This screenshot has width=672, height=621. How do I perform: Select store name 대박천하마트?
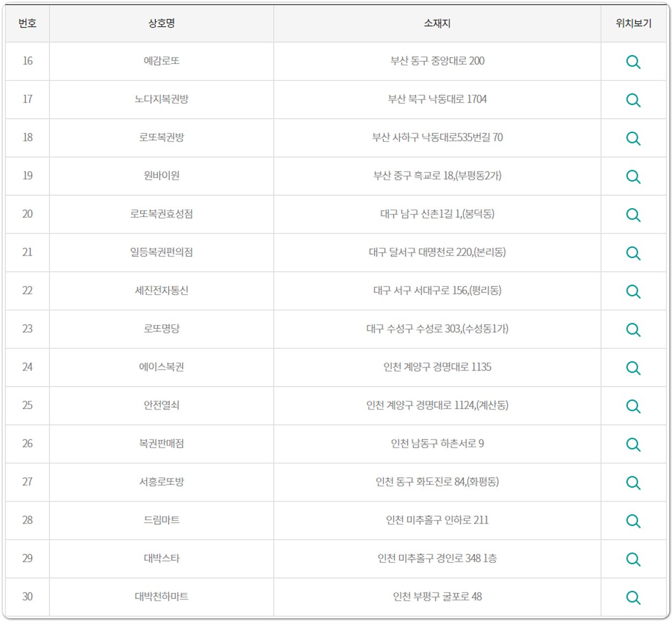(161, 596)
